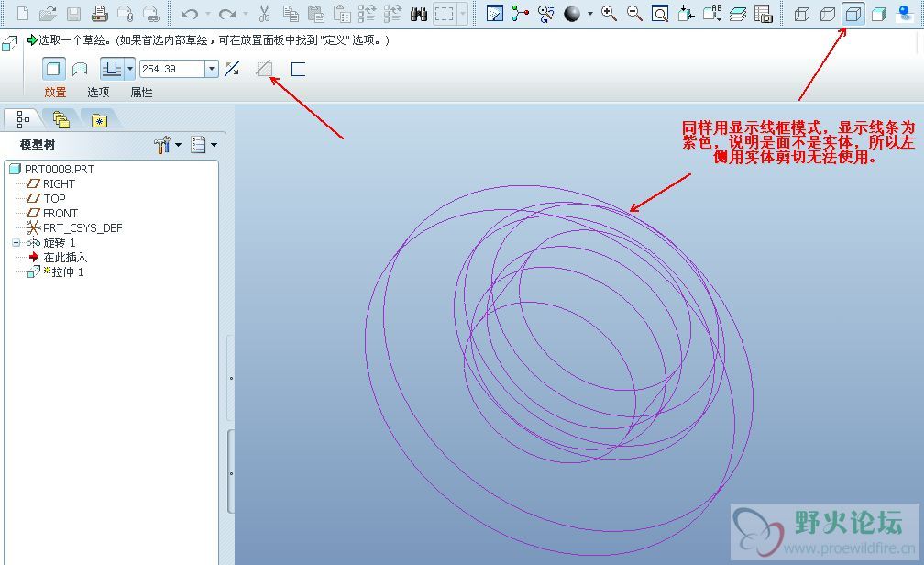Viewport: 924px width, 565px height.
Task: Open an existing file via the folder icon
Action: coord(49,13)
